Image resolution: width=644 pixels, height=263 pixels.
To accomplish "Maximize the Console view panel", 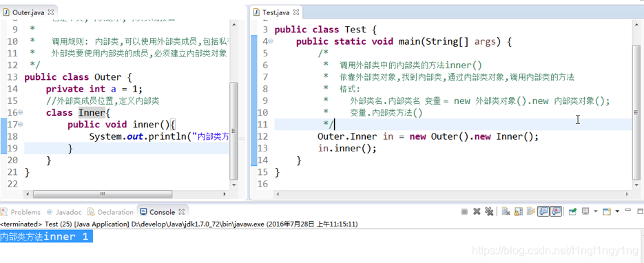I will pyautogui.click(x=640, y=211).
